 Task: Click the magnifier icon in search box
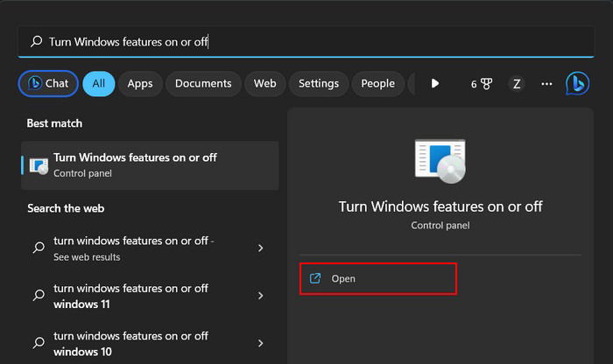(37, 41)
